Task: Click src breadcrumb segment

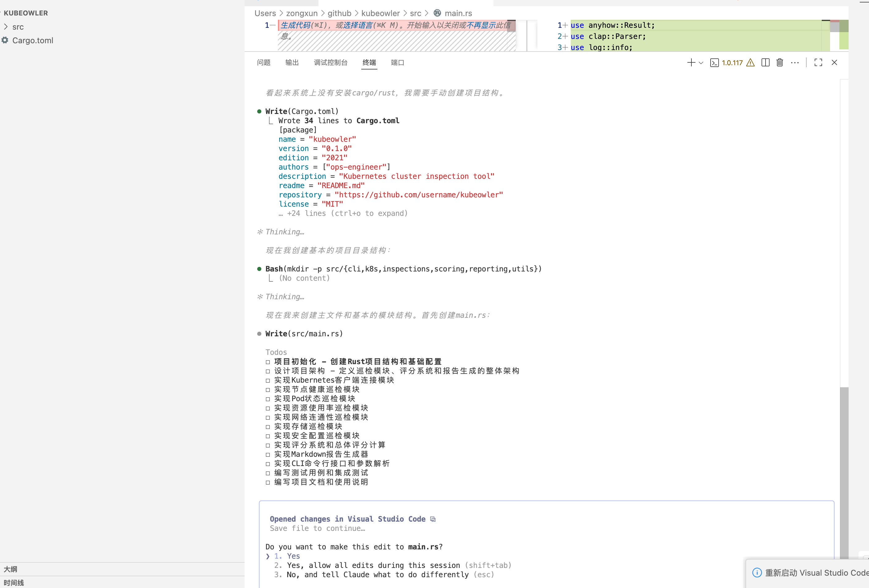Action: 415,13
